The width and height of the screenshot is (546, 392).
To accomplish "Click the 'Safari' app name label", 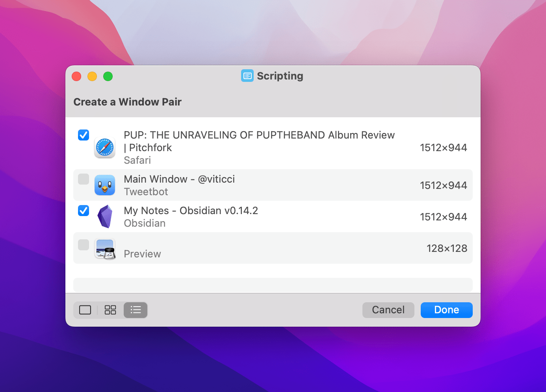I will click(137, 160).
